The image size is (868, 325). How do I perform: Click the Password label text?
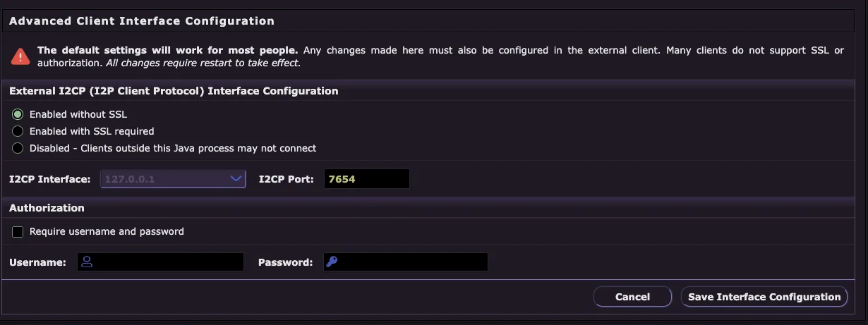coord(285,262)
